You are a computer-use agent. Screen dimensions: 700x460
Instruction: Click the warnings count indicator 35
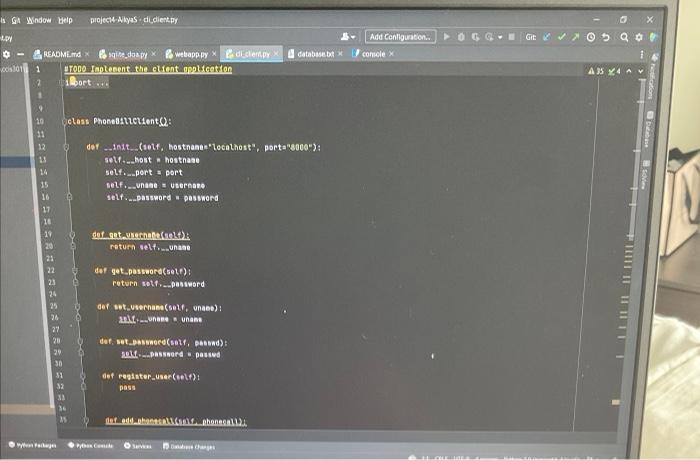tap(596, 71)
